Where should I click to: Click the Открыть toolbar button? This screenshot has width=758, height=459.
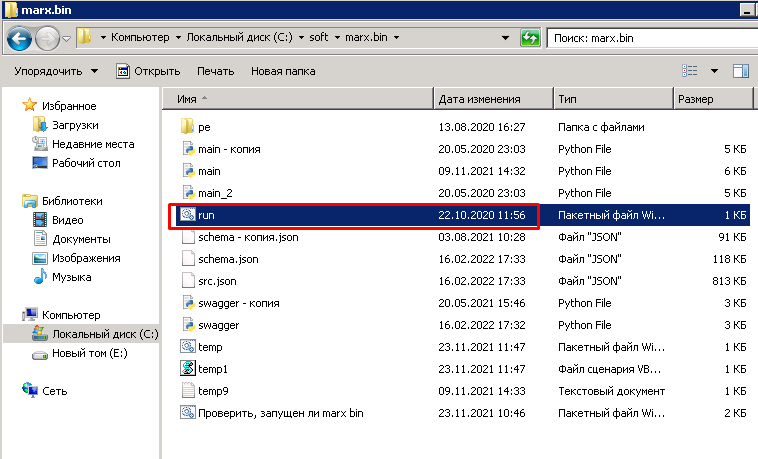(148, 71)
